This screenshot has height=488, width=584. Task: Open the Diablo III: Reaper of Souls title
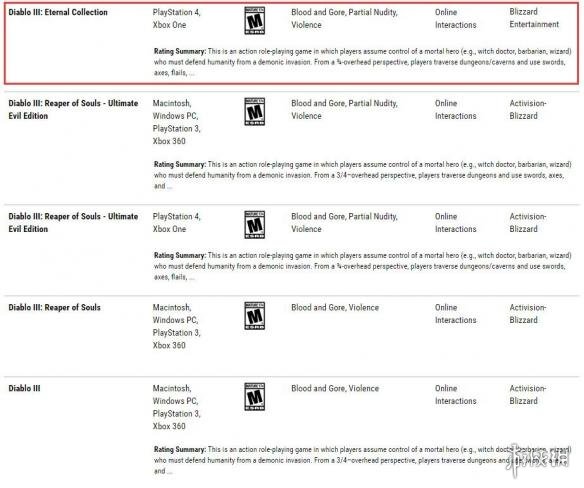[55, 307]
